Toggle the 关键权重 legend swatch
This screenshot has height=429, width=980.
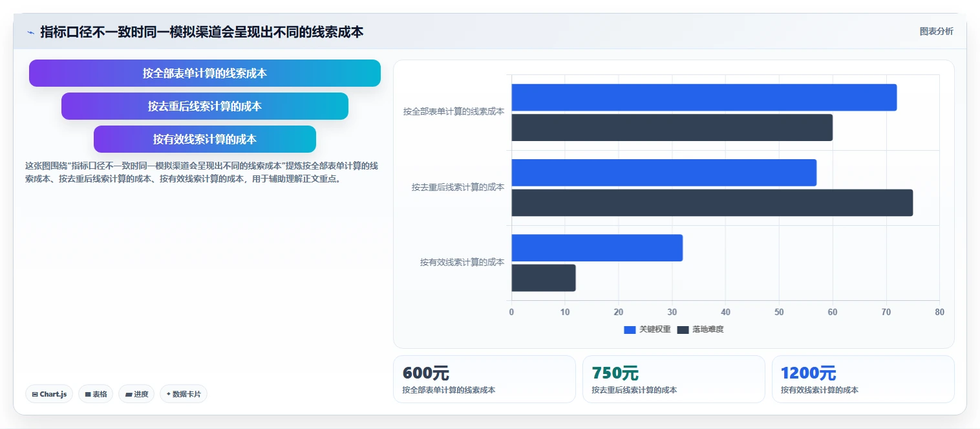[x=630, y=330]
